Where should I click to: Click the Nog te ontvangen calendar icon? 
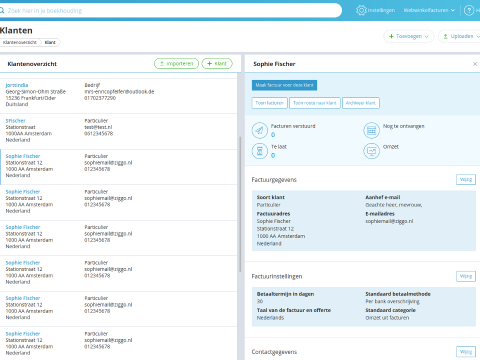coord(371,130)
